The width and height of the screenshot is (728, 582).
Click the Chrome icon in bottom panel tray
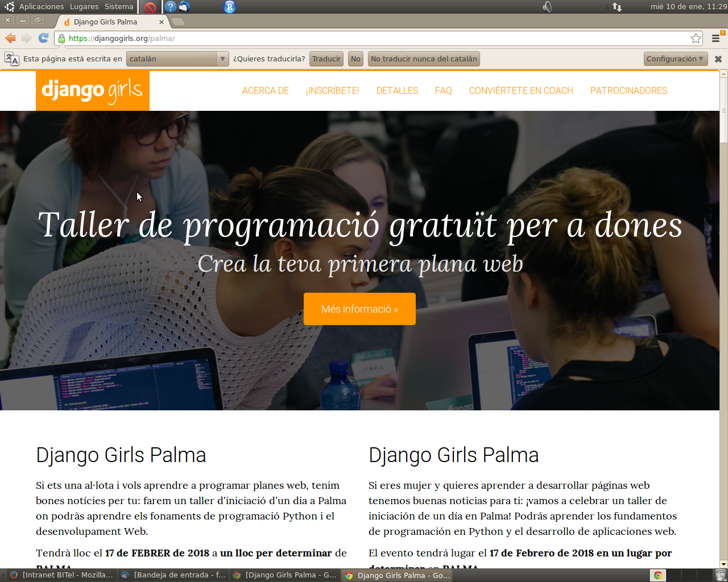pyautogui.click(x=658, y=575)
